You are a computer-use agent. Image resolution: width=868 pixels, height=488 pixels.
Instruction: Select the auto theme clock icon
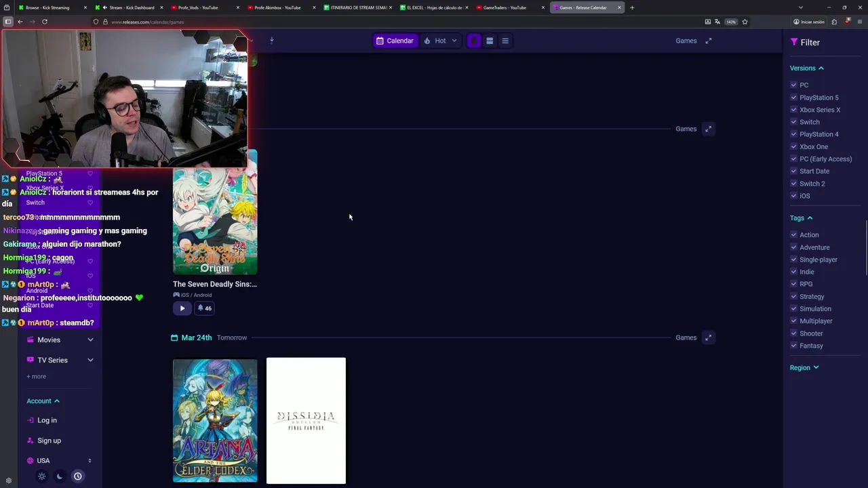click(78, 476)
